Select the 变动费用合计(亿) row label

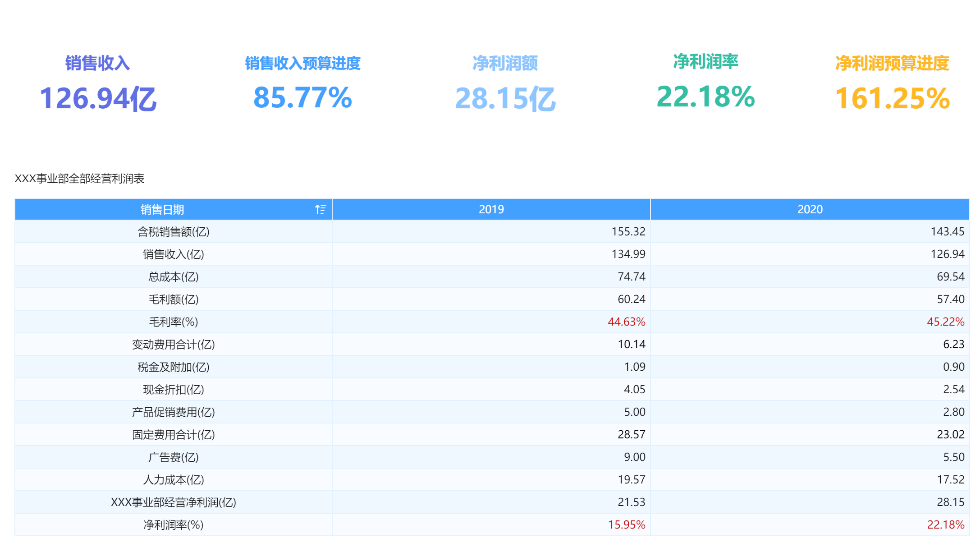[x=174, y=345]
